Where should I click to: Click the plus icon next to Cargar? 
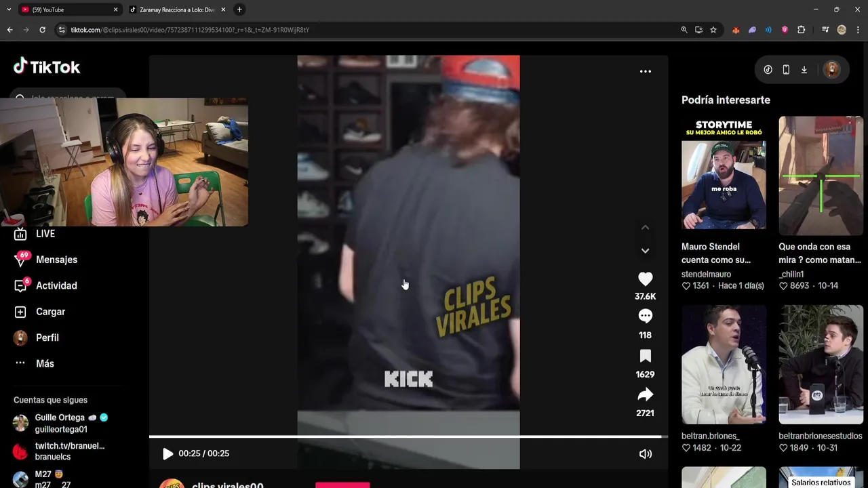[20, 312]
